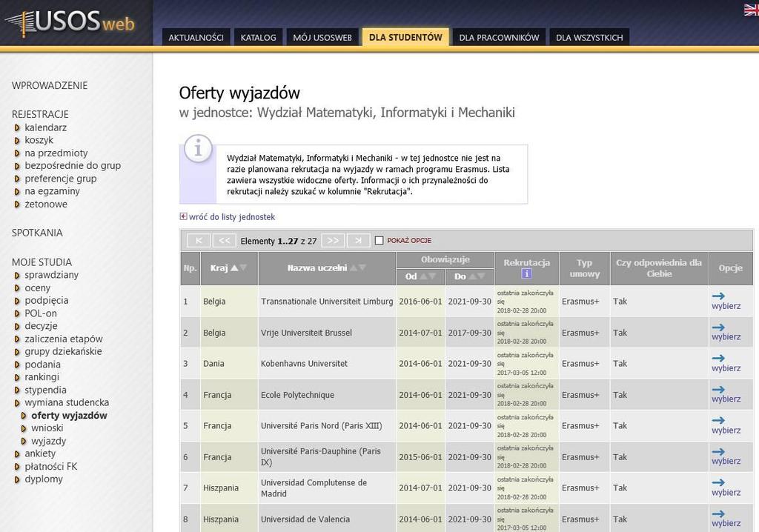The height and width of the screenshot is (532, 759).
Task: Open 'stypendia' in sidebar
Action: pyautogui.click(x=45, y=390)
